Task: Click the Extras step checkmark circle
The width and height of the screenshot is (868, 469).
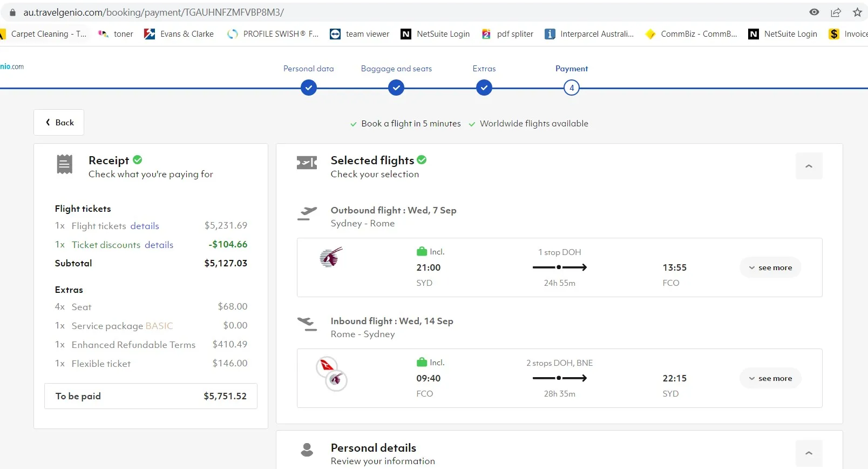Action: (x=484, y=88)
